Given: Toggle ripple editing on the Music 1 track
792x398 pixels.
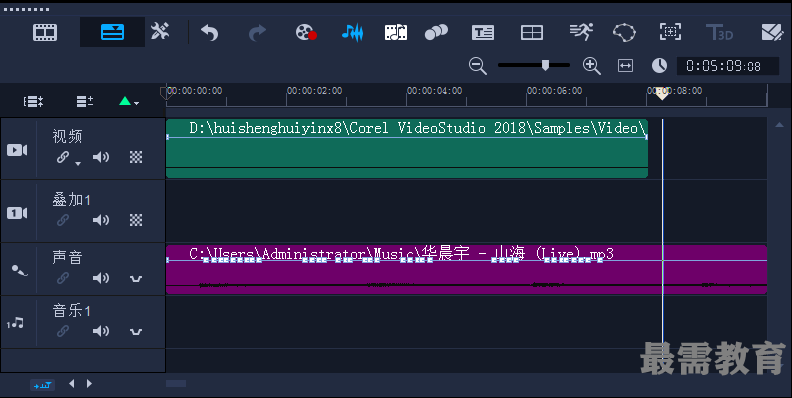Looking at the screenshot, I should (63, 331).
